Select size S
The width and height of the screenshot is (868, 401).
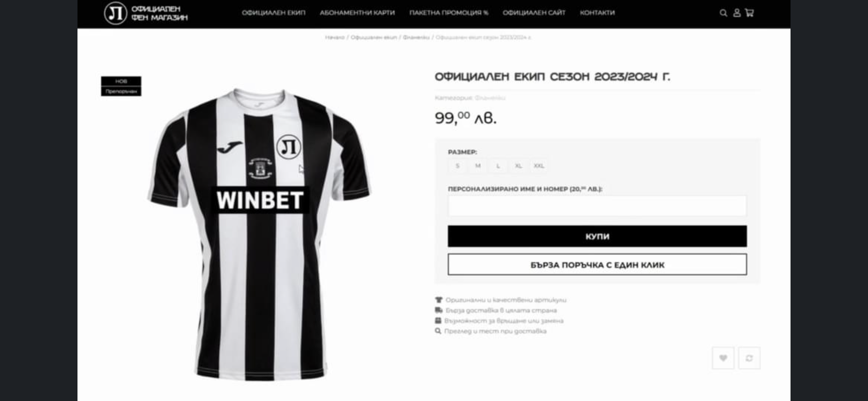tap(457, 166)
